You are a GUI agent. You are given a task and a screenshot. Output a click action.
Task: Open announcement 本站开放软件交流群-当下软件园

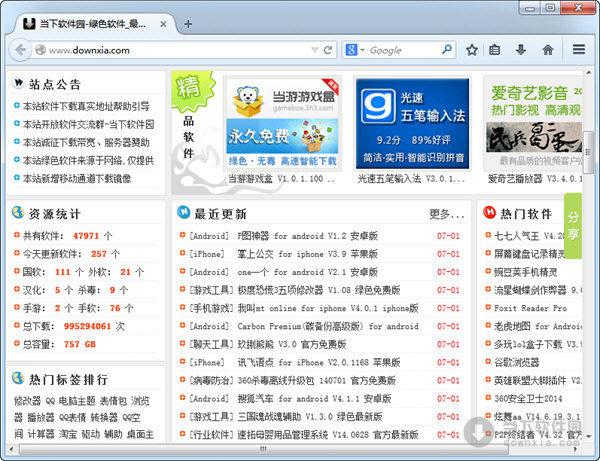88,124
